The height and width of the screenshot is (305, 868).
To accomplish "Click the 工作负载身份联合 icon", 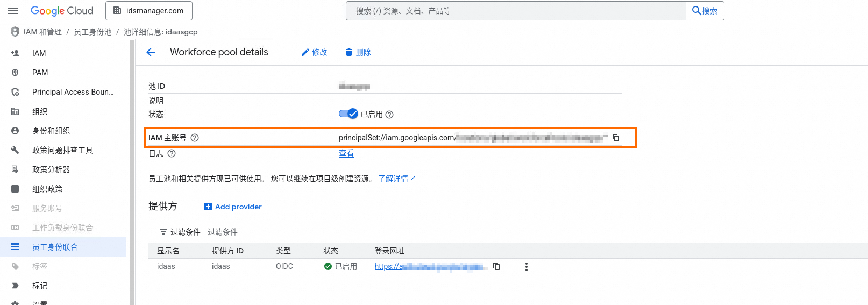I will coord(15,228).
